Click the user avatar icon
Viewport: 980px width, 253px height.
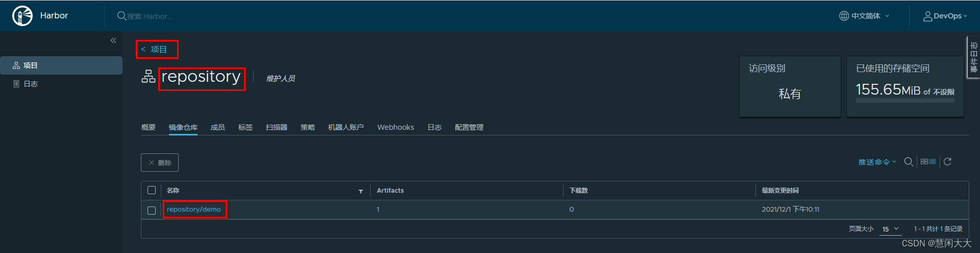coord(927,16)
